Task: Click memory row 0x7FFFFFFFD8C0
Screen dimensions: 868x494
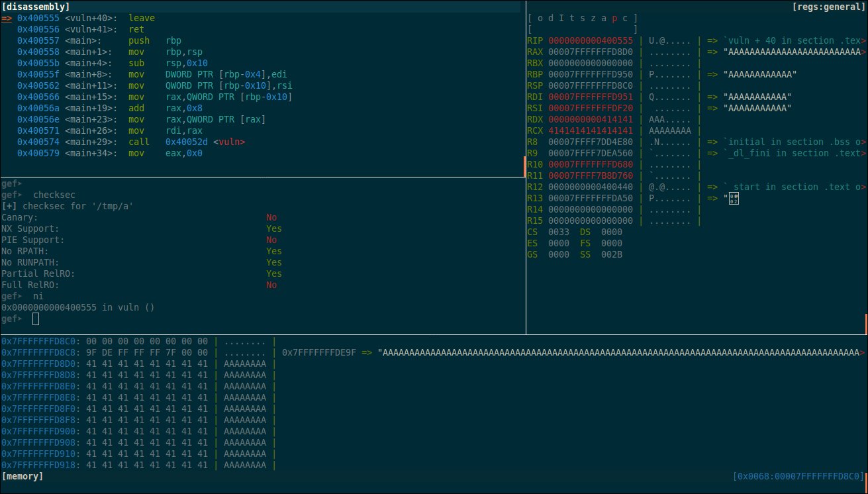Action: click(139, 342)
